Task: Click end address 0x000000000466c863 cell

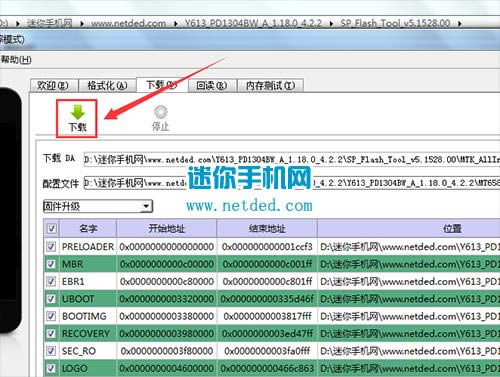Action: [267, 368]
